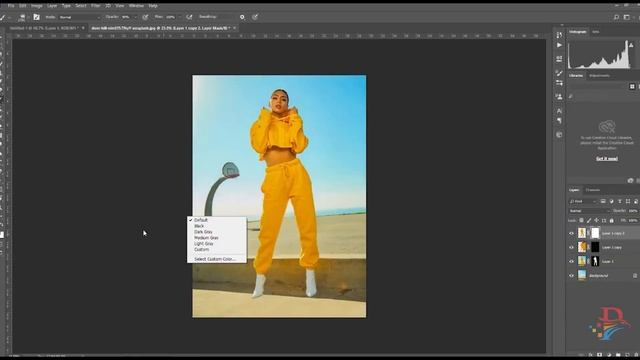This screenshot has width=640, height=360.
Task: Choose Dark Gray canvas color option
Action: (217, 232)
